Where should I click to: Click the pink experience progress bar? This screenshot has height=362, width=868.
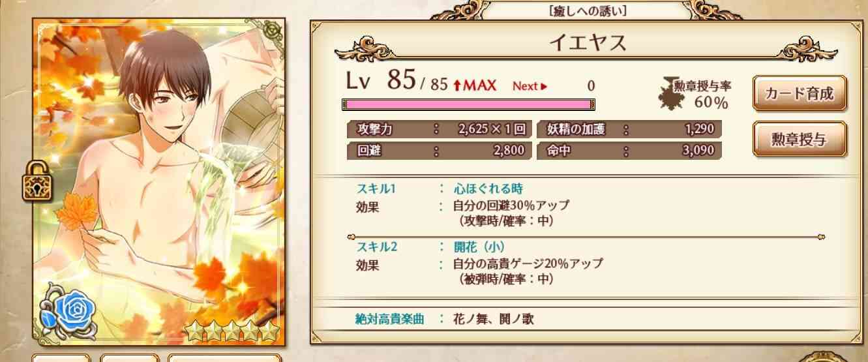(x=468, y=104)
